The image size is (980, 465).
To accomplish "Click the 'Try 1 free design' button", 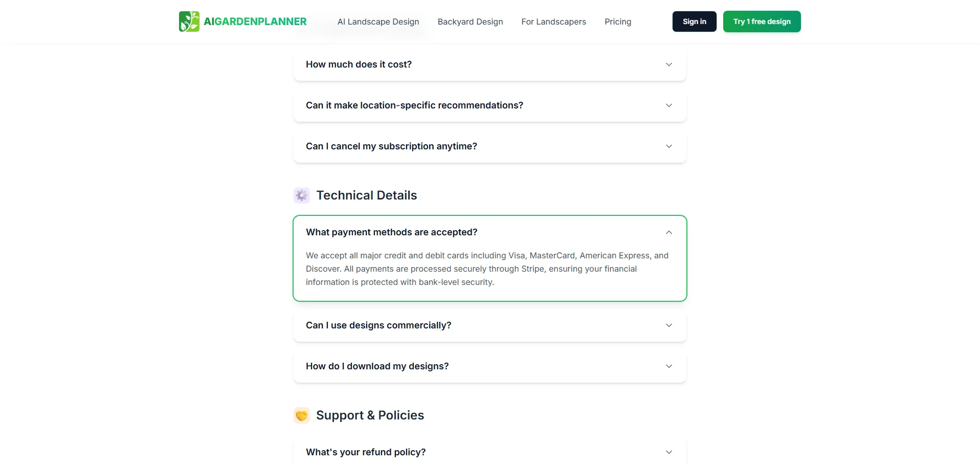I will [x=762, y=21].
